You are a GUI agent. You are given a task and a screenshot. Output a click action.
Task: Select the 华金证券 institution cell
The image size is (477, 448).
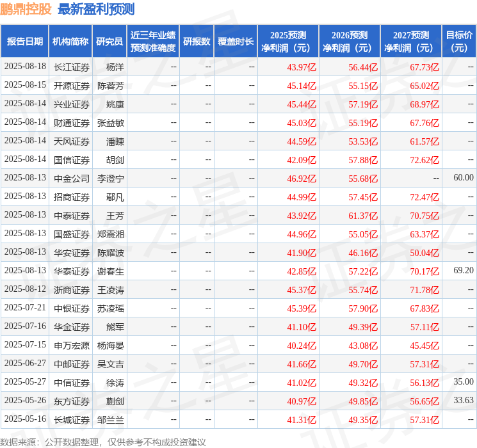tap(72, 327)
